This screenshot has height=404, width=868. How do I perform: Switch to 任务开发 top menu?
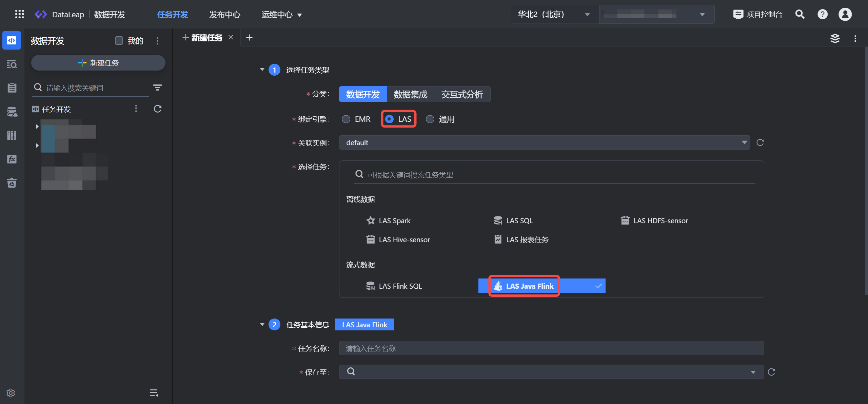(x=173, y=15)
